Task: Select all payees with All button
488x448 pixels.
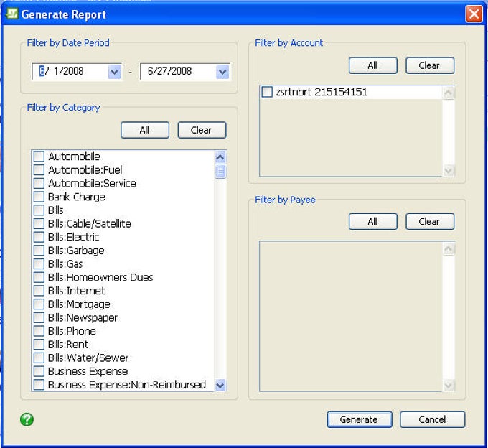Action: (x=373, y=221)
